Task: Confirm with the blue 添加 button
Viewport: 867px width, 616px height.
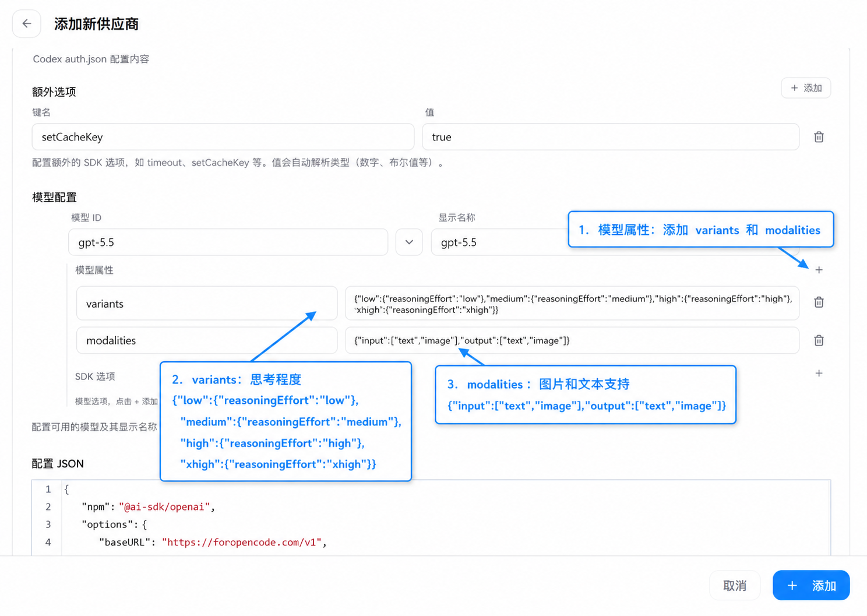Action: [811, 586]
